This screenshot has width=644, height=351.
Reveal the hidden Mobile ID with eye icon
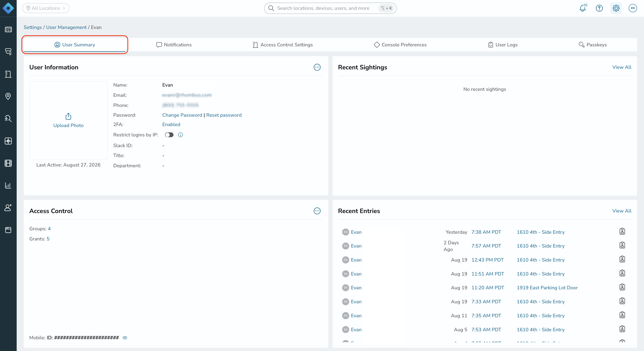(125, 338)
